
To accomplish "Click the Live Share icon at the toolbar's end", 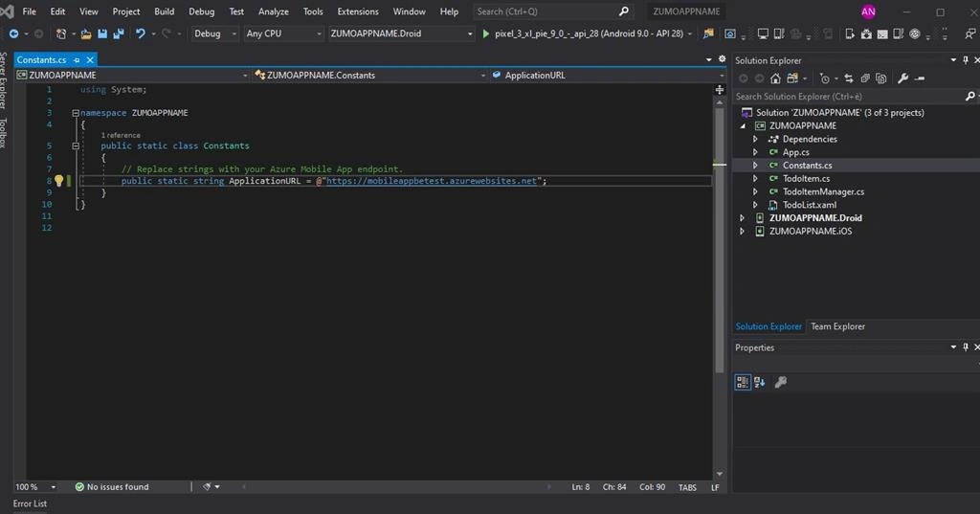I will (970, 34).
